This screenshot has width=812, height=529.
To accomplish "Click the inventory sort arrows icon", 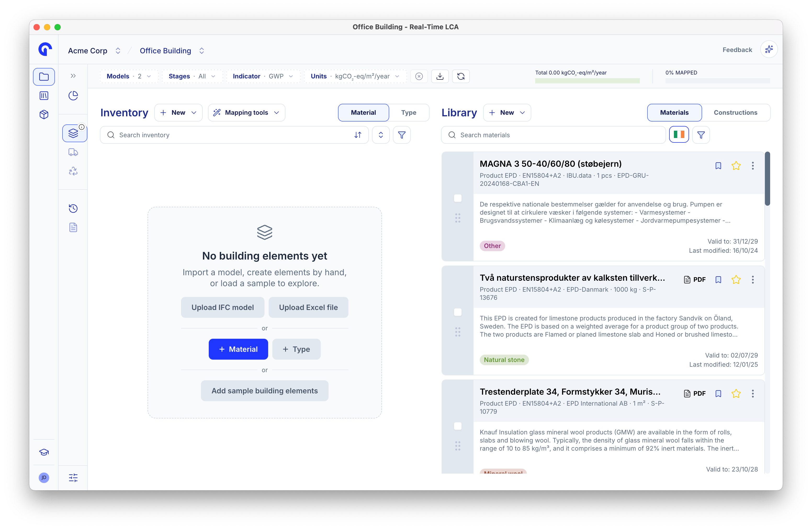I will point(358,135).
